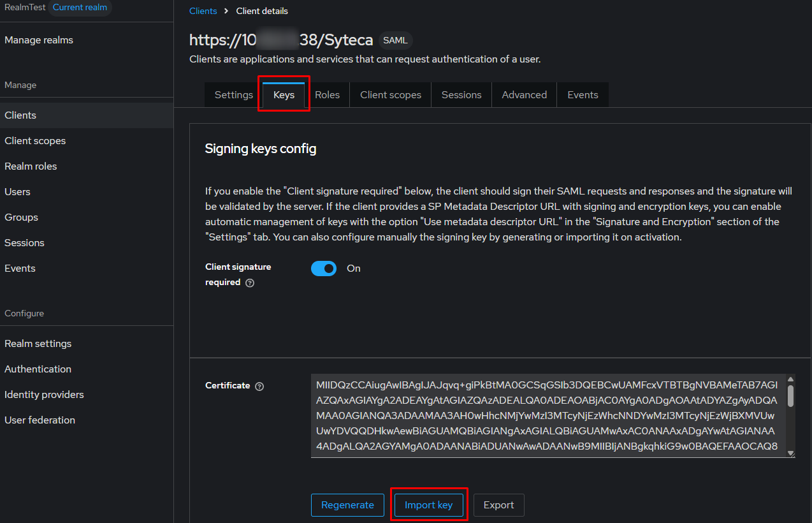This screenshot has height=523, width=812.
Task: Open Manage realms in sidebar
Action: tap(39, 40)
